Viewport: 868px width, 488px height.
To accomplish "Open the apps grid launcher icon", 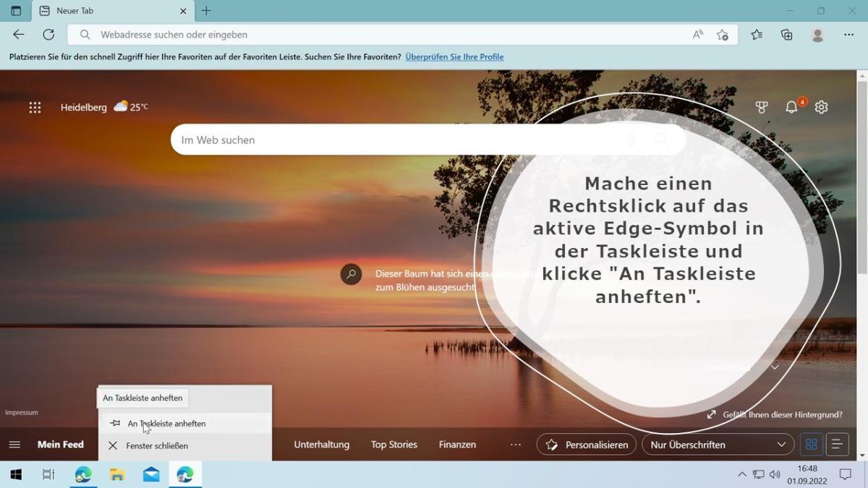I will coord(35,107).
